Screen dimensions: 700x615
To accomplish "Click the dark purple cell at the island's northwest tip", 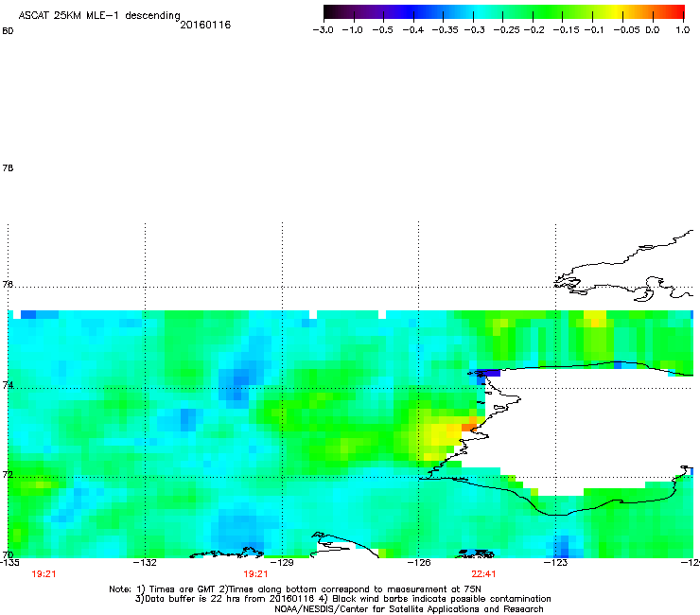I will 488,373.
